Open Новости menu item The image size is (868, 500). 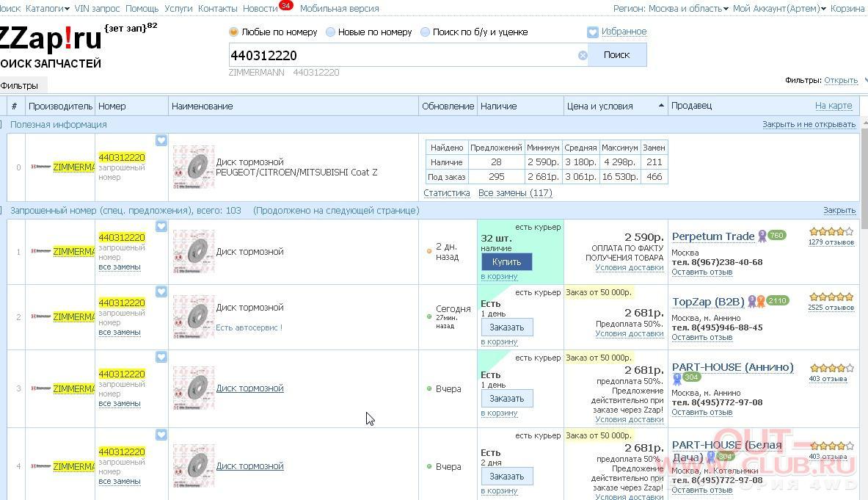point(260,8)
